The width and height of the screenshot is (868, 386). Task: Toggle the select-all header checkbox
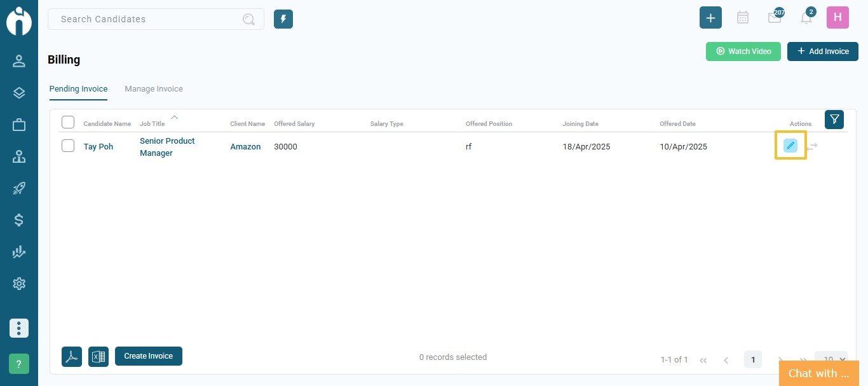point(68,122)
